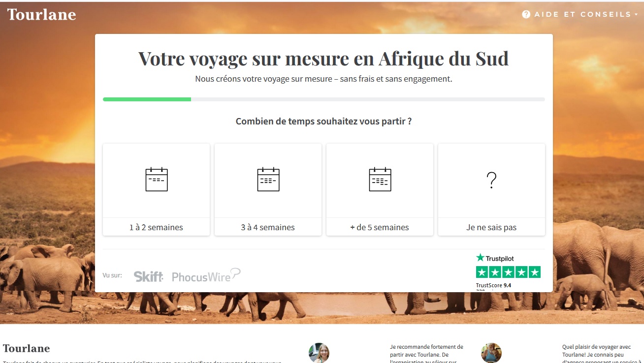Choose 'Je ne sais pas' label
644x363 pixels.
(x=491, y=227)
